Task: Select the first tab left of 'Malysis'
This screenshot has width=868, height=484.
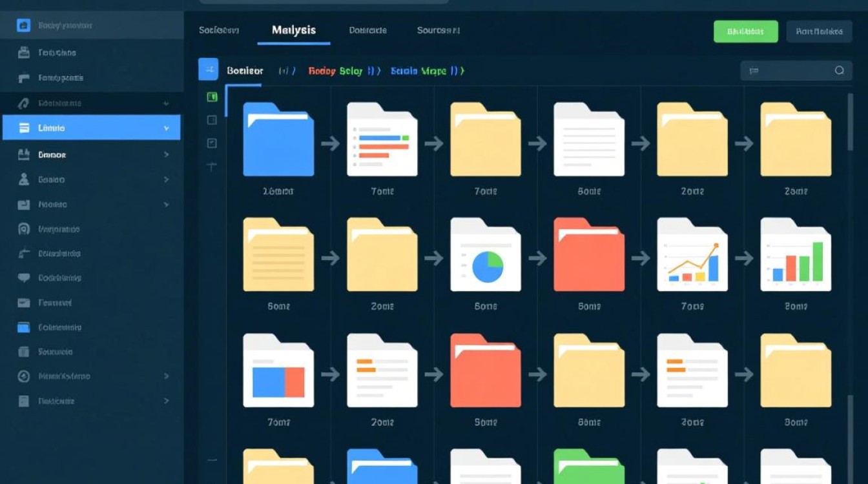Action: click(219, 30)
